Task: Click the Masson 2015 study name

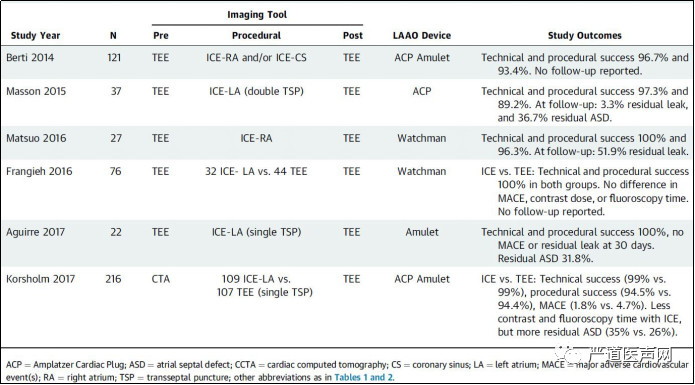Action: click(x=36, y=91)
